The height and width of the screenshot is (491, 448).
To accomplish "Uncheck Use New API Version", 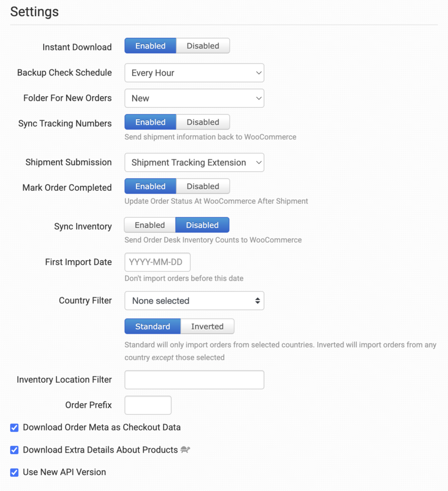I will [14, 472].
